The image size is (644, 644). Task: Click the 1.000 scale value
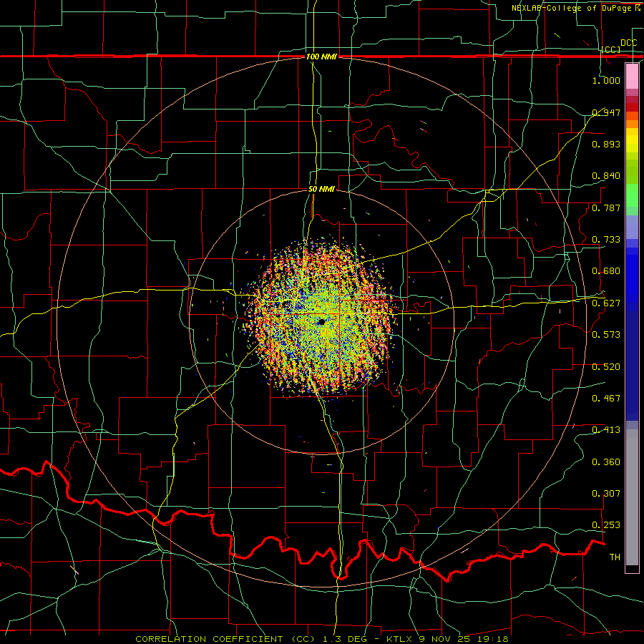pos(606,80)
